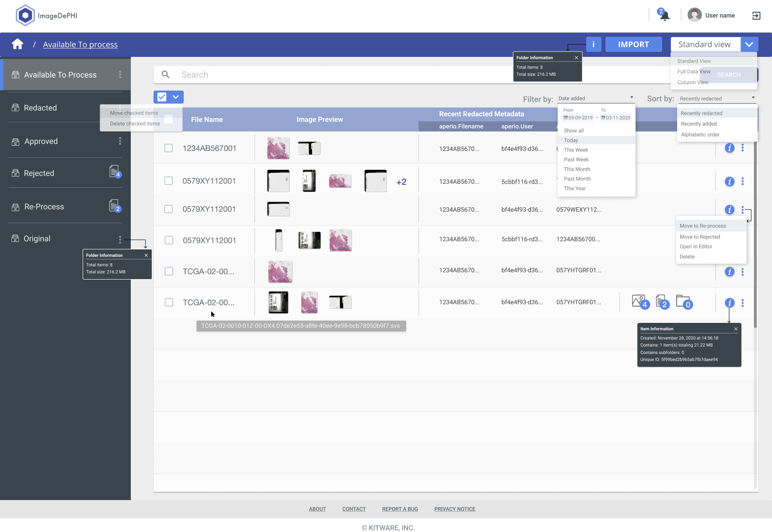Image resolution: width=772 pixels, height=532 pixels.
Task: Click the documents count icon in table row
Action: (662, 302)
